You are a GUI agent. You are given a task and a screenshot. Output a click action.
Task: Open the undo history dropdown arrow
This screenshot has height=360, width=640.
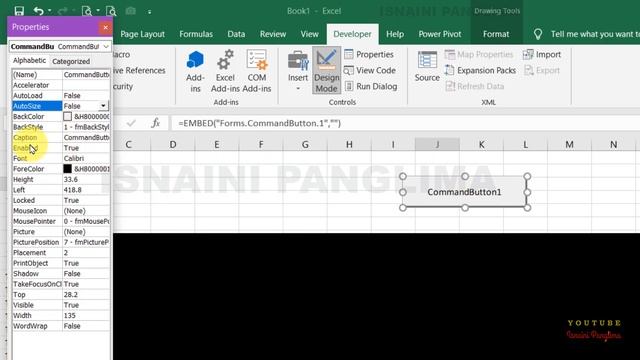(49, 11)
